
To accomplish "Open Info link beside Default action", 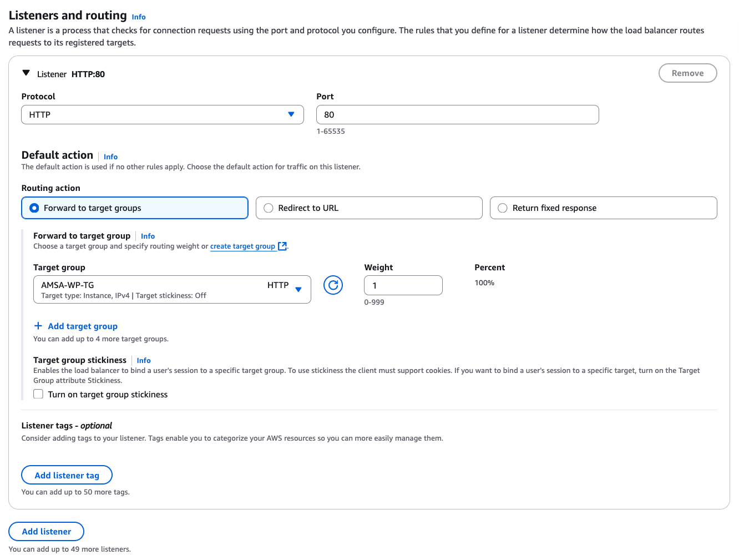I will tap(110, 157).
